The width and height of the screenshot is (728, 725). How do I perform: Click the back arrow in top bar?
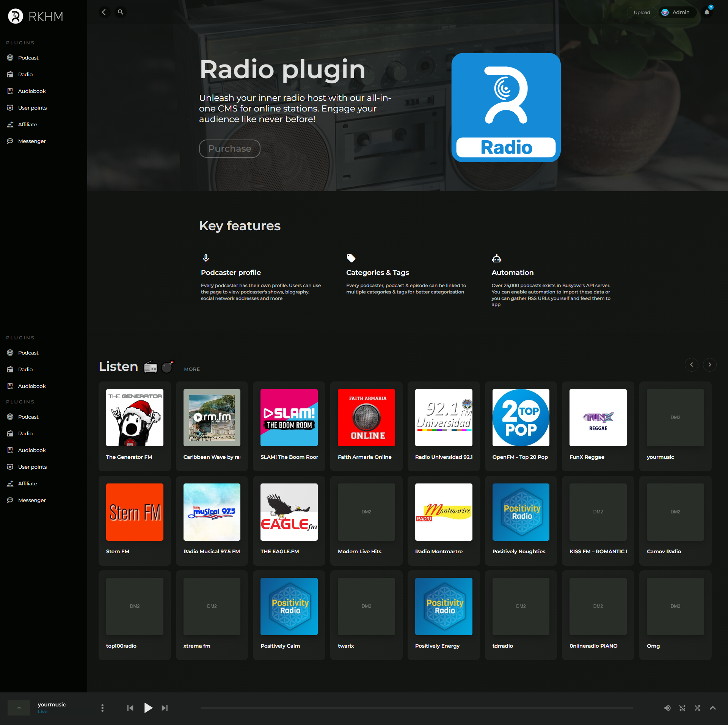104,12
